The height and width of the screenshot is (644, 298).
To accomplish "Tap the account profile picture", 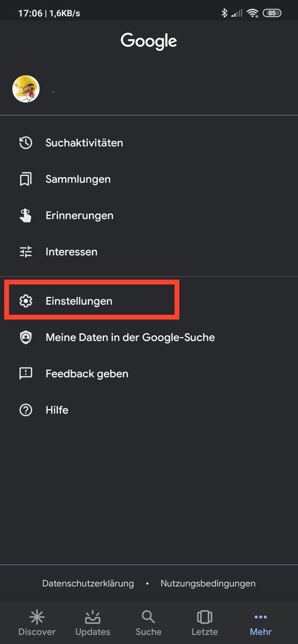I will [x=26, y=89].
